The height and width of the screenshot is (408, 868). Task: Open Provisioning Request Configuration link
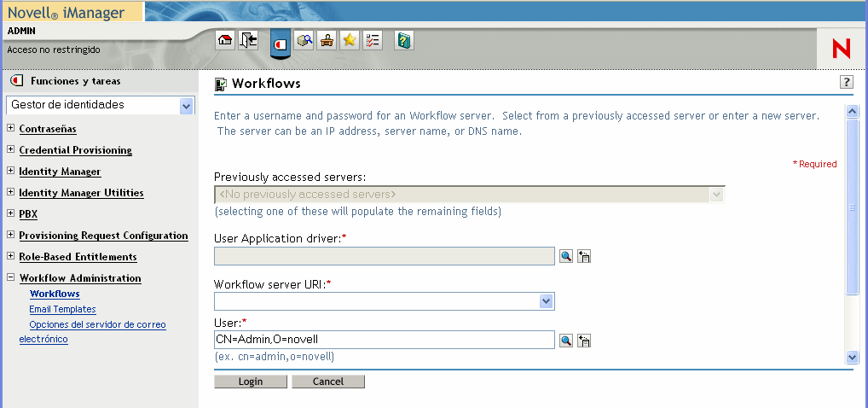coord(103,236)
